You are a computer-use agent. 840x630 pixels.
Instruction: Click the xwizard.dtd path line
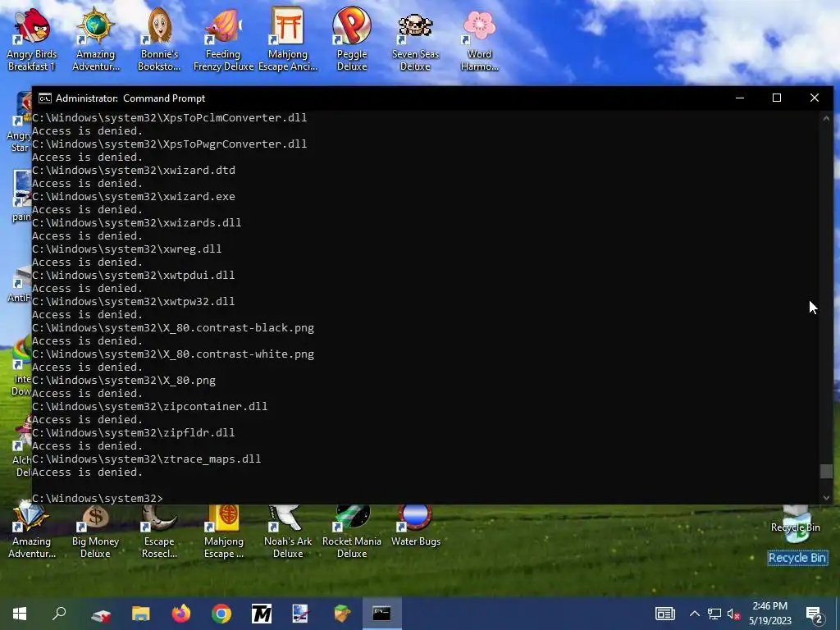click(134, 171)
